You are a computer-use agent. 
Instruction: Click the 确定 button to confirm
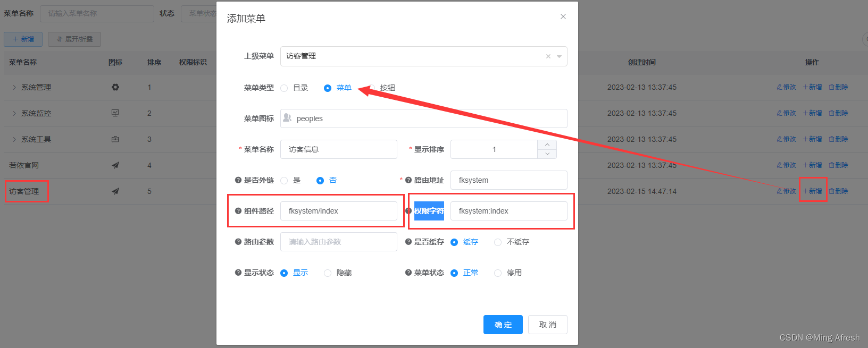(x=503, y=325)
